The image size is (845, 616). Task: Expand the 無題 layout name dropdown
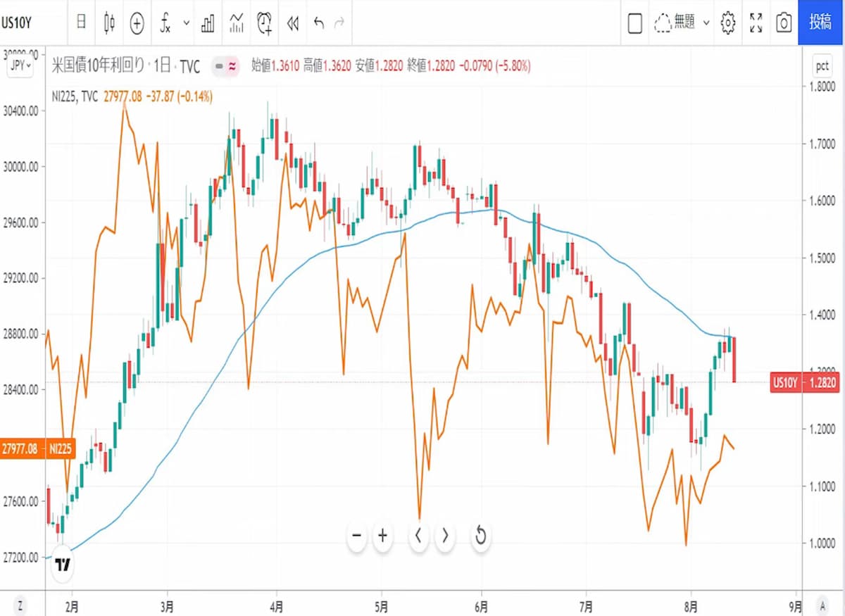706,23
